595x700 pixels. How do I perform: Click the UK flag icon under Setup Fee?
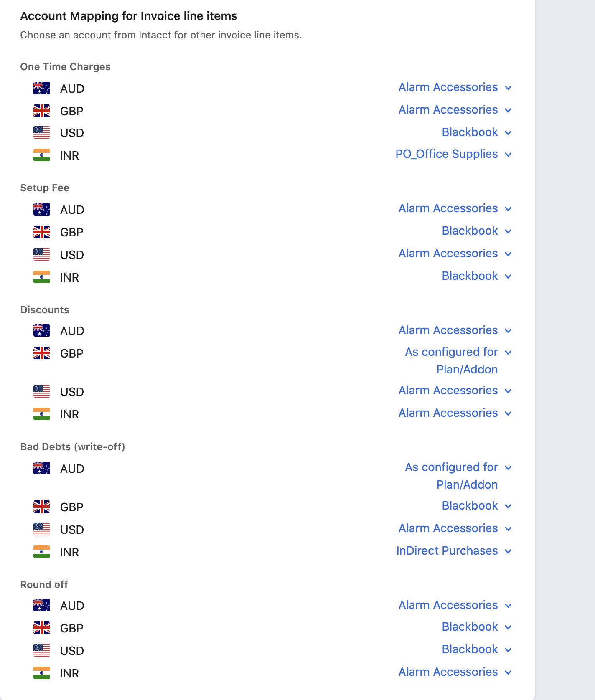(x=42, y=232)
